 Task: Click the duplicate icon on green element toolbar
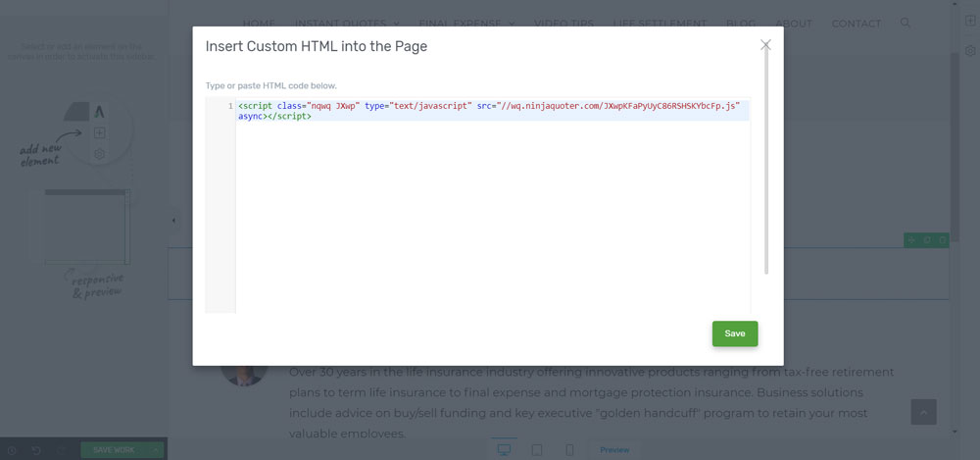927,239
